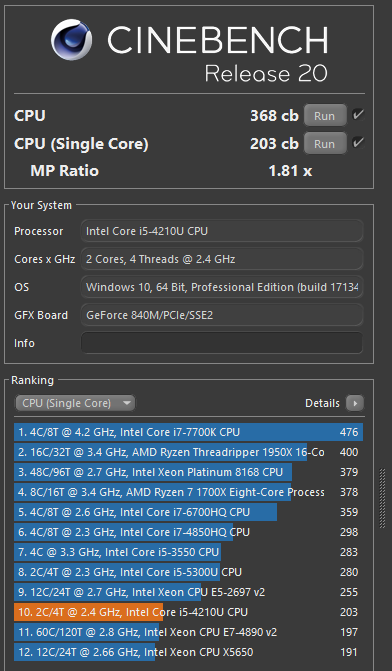Click the MP Ratio label
This screenshot has width=392, height=671.
point(65,171)
